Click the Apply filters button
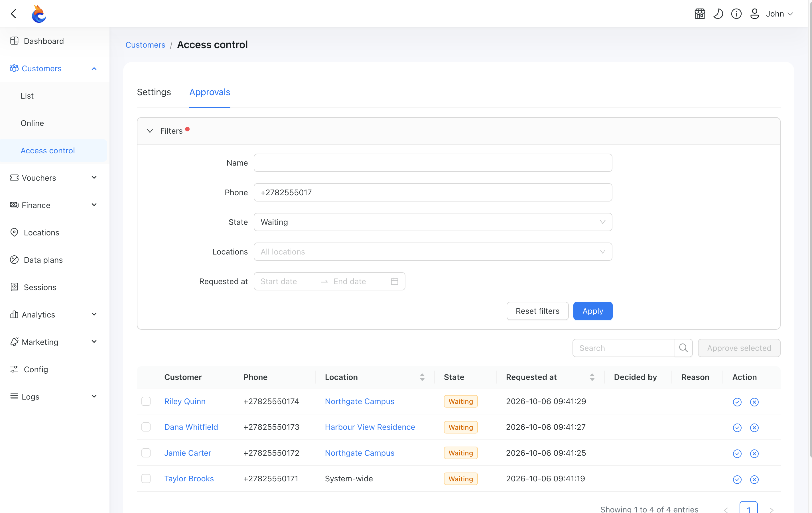This screenshot has height=513, width=812. 593,311
